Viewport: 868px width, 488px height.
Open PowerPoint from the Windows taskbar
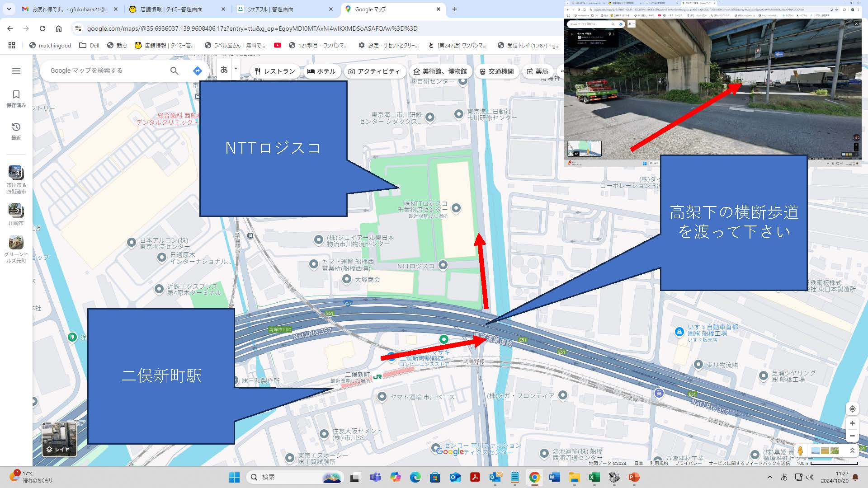click(634, 477)
